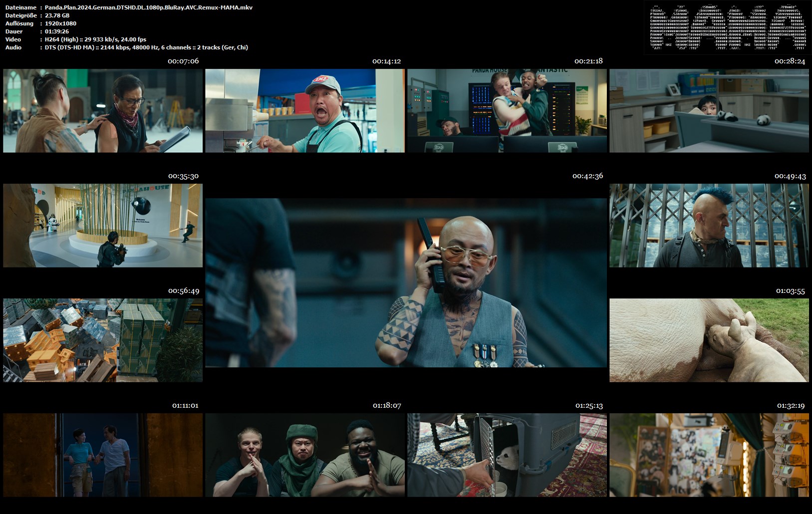The height and width of the screenshot is (514, 812).
Task: Select the file size value 23.78 GB
Action: coord(57,15)
